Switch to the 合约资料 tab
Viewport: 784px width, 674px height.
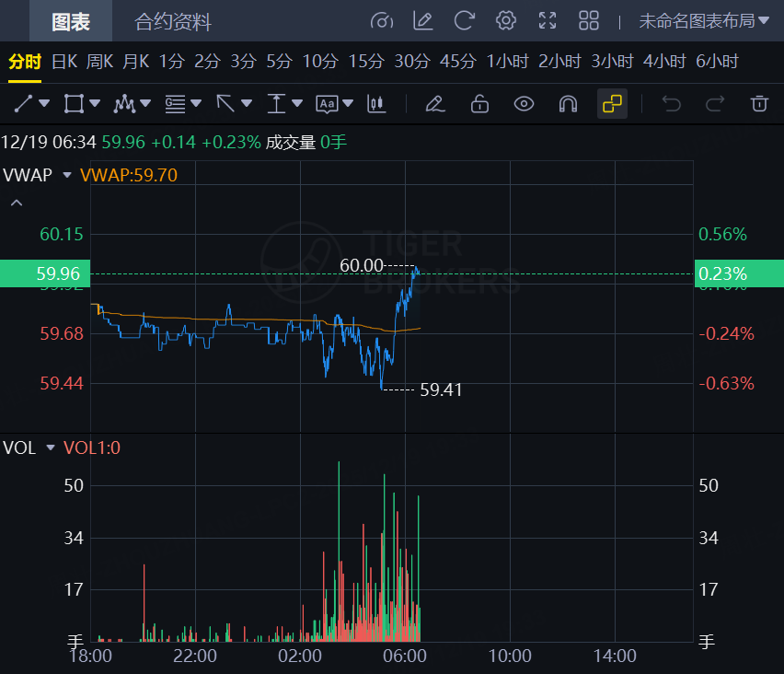pyautogui.click(x=173, y=21)
